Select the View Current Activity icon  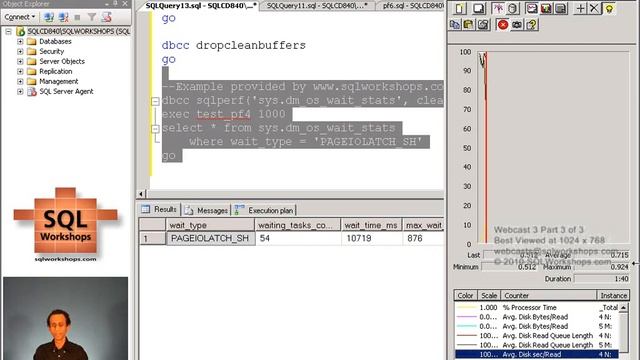pyautogui.click(x=498, y=9)
